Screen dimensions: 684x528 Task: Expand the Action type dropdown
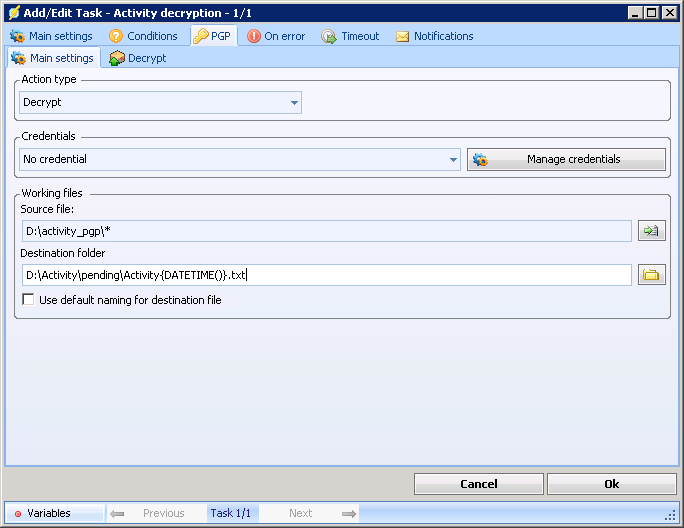294,102
